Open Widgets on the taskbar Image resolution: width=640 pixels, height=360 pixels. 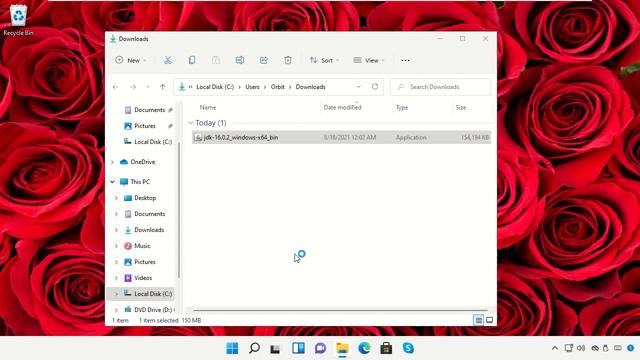tap(298, 348)
